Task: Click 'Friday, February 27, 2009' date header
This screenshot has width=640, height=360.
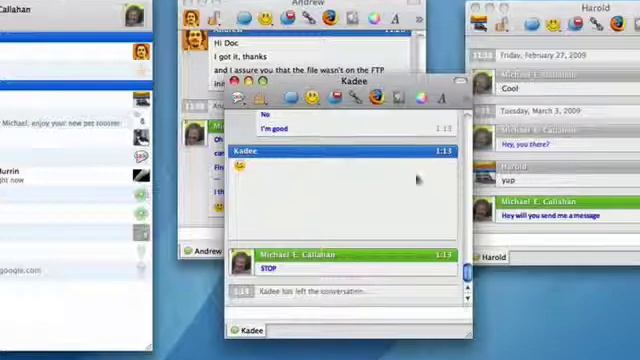Action: tap(543, 55)
